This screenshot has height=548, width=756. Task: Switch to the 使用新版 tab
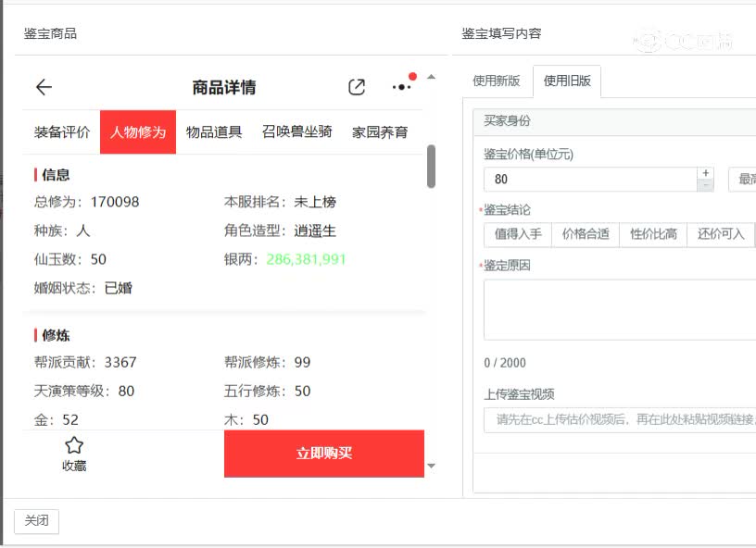coord(497,81)
